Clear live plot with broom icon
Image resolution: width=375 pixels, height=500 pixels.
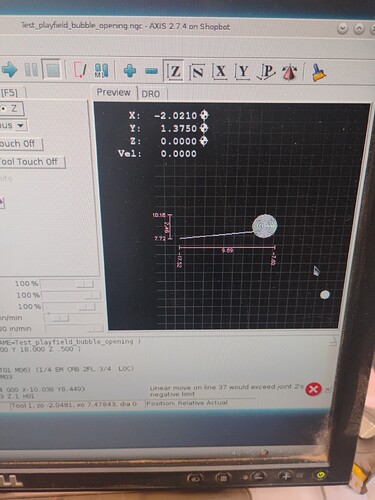[x=319, y=73]
